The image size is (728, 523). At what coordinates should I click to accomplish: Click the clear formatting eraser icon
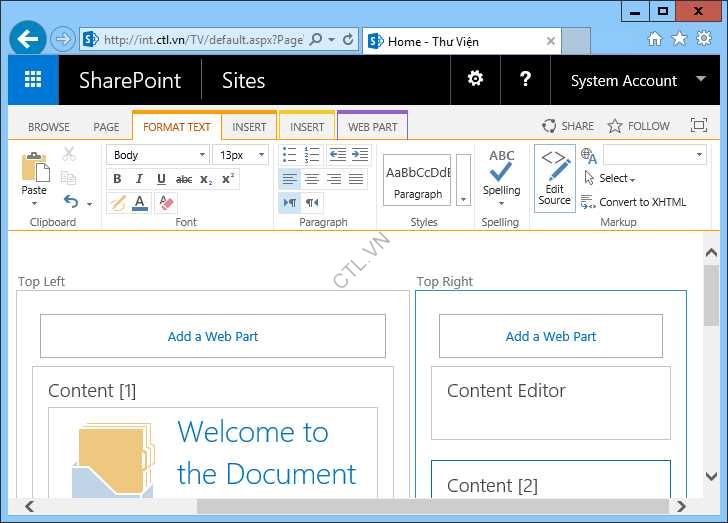pos(166,203)
